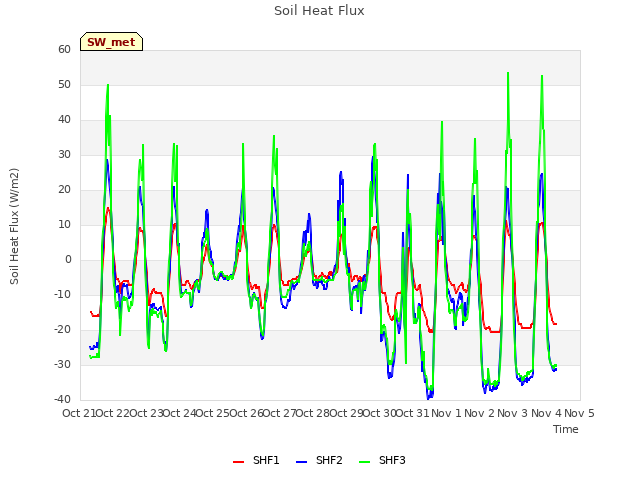Click the 30 y-axis tick label
The image size is (640, 480).
[x=64, y=155]
